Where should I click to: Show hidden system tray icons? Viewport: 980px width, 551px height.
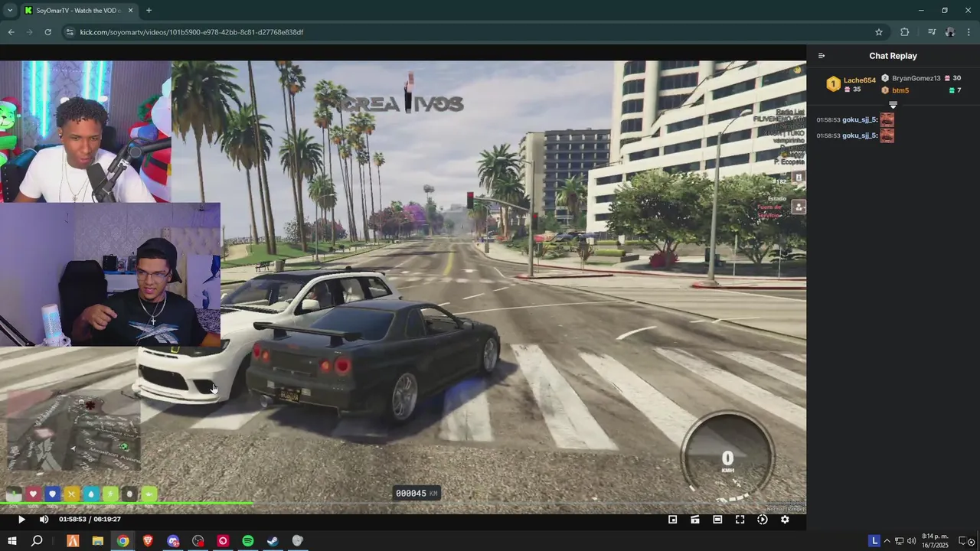pyautogui.click(x=887, y=541)
